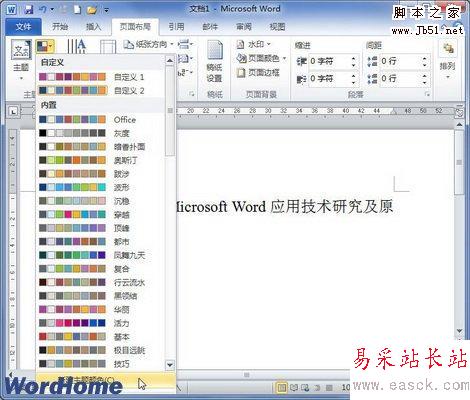The image size is (470, 400).
Task: Select the 行云流水 color scheme
Action: pyautogui.click(x=100, y=282)
